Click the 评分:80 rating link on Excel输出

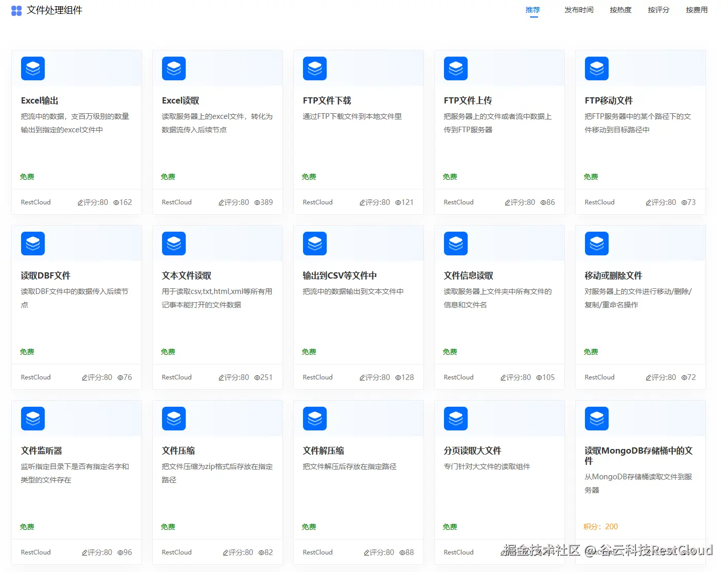click(92, 202)
